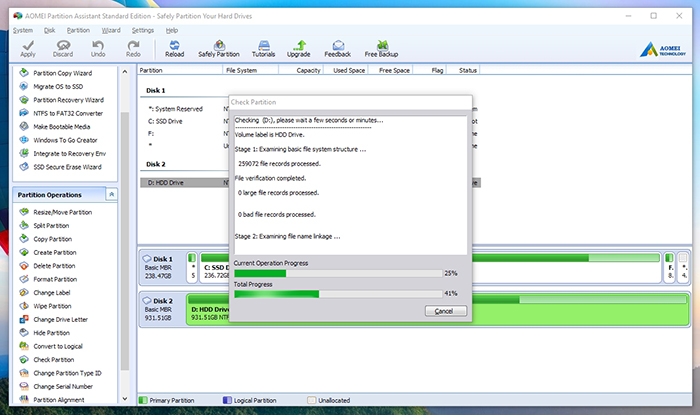Viewport: 700px width, 415px height.
Task: Choose Change Label operation
Action: coord(45,292)
